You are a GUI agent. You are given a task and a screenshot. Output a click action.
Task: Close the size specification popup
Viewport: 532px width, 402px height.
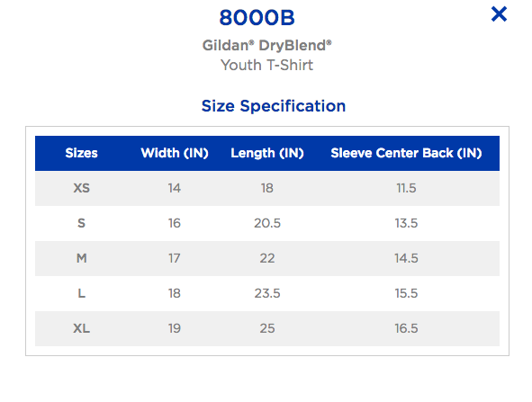pos(499,14)
